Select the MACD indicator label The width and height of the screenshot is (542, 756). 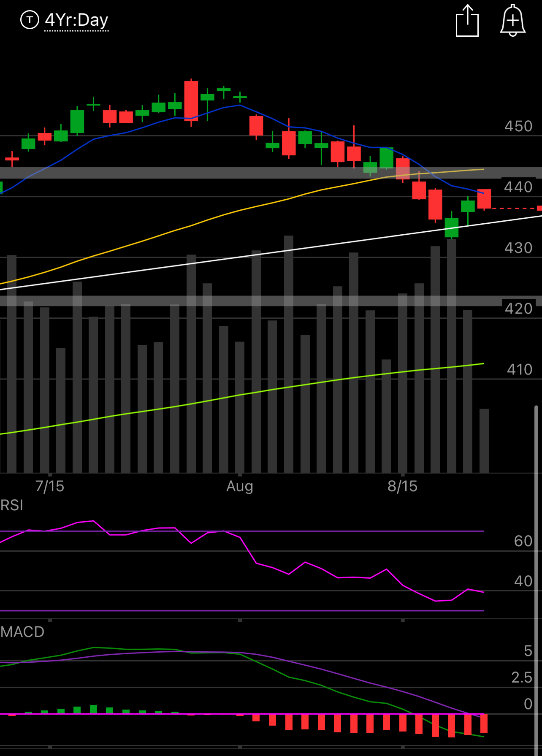coord(22,631)
